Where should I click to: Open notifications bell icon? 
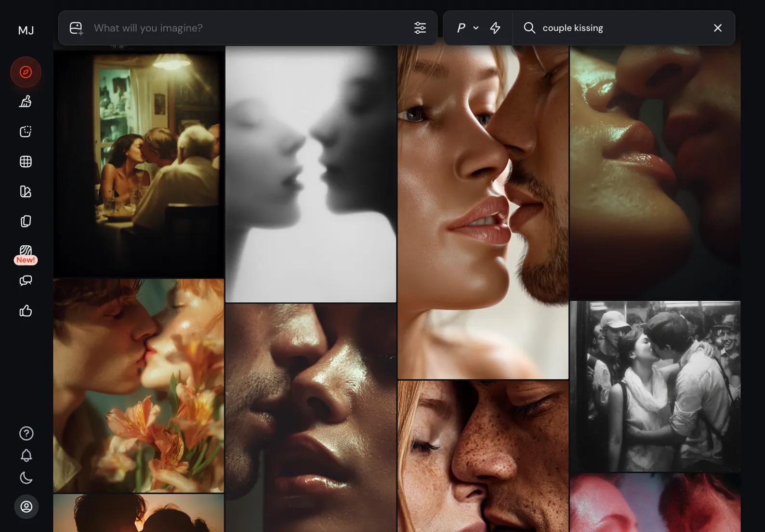pyautogui.click(x=26, y=455)
